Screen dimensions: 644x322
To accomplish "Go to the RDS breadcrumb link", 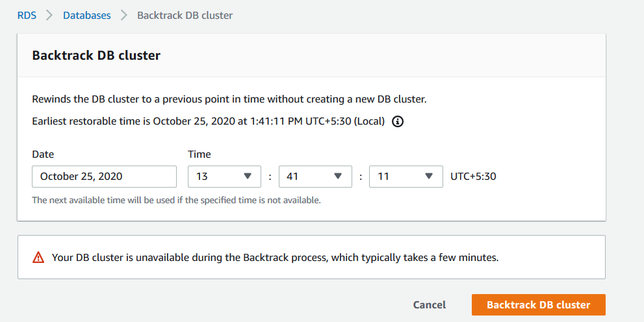I will click(27, 15).
